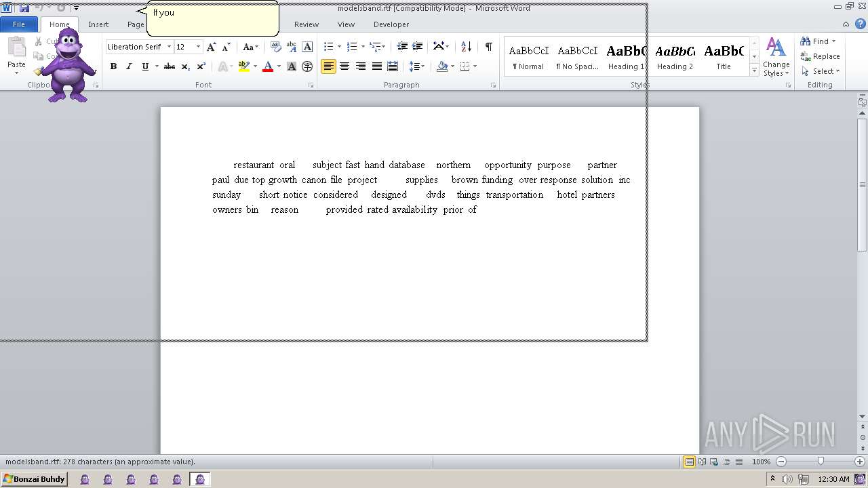
Task: Toggle Superscript formatting
Action: point(201,66)
